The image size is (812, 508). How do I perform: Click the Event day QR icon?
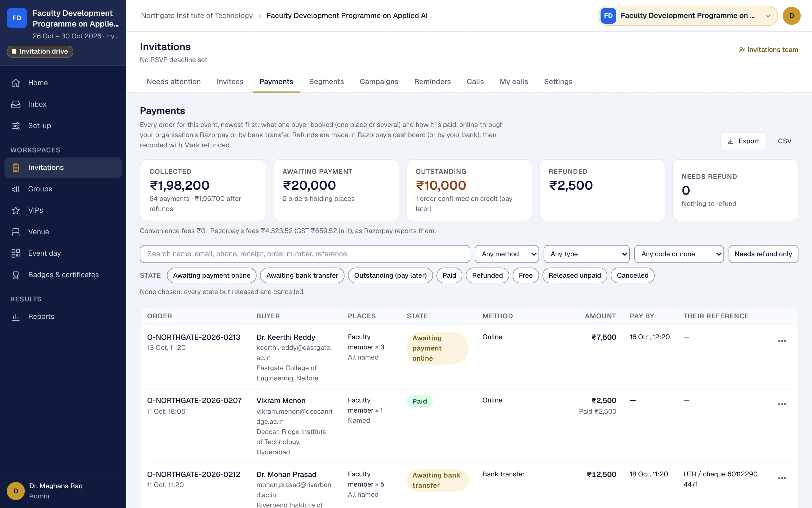pyautogui.click(x=16, y=253)
